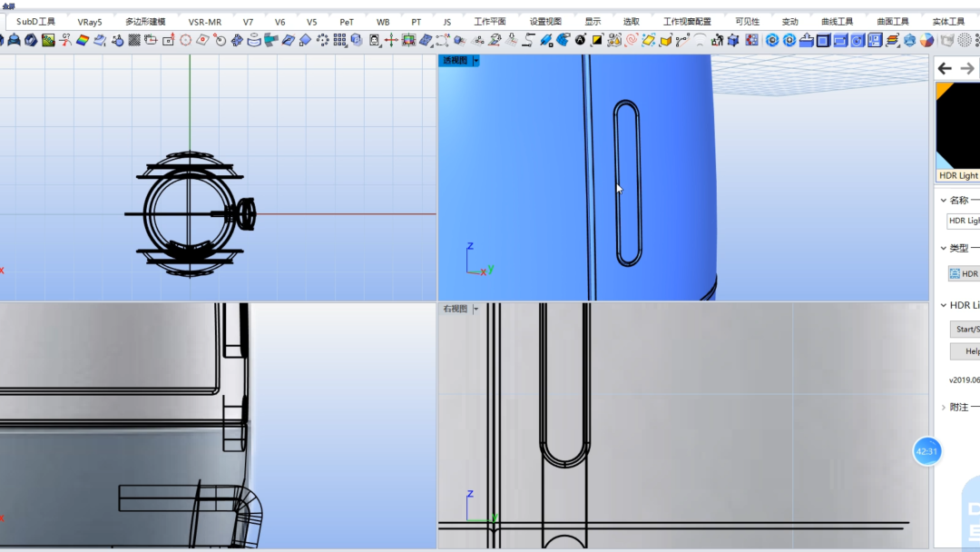Select the red circle tool icon
The width and height of the screenshot is (980, 552).
point(185,41)
